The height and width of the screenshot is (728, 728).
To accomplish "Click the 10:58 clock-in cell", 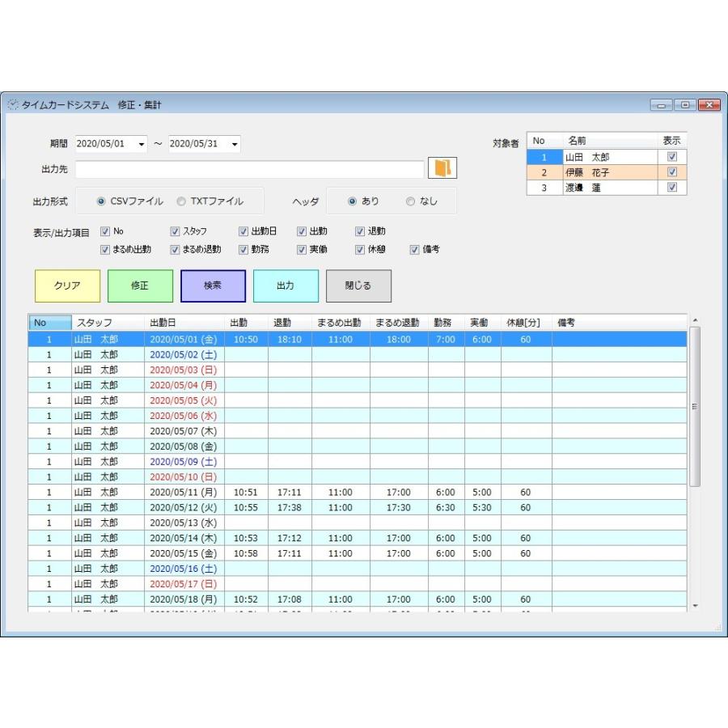I will (x=246, y=553).
